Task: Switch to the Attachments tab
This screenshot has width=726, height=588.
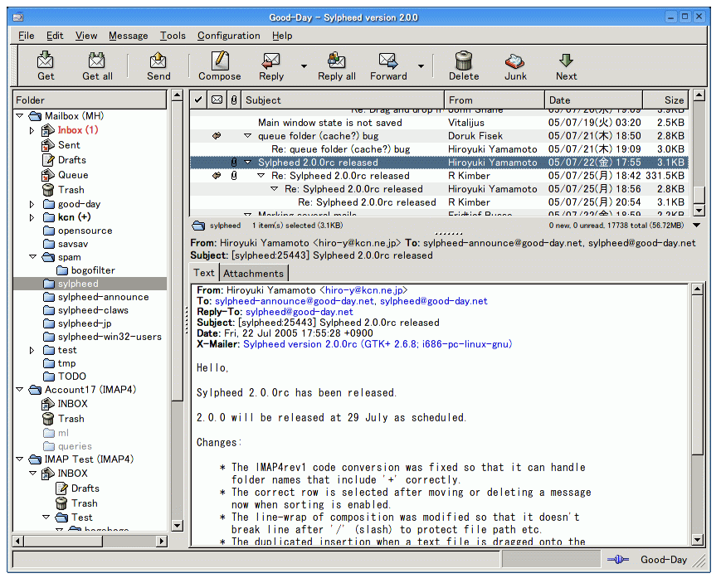Action: 253,274
